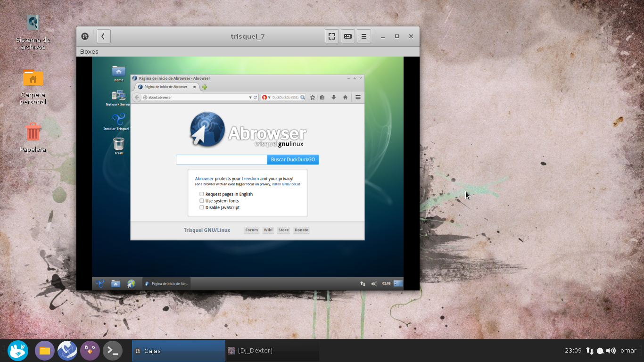
Task: Switch to the [Dj_Dexter] taskbar window
Action: point(272,351)
